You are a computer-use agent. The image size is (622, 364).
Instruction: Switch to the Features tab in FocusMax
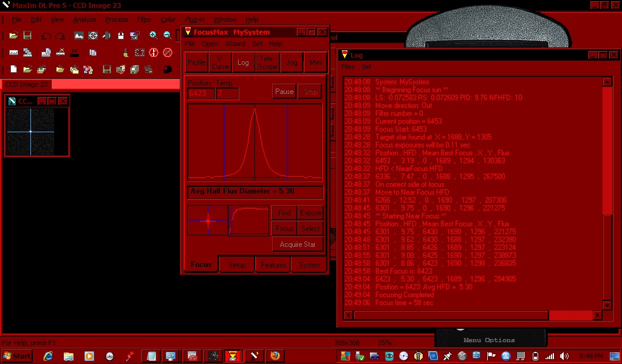(x=273, y=265)
